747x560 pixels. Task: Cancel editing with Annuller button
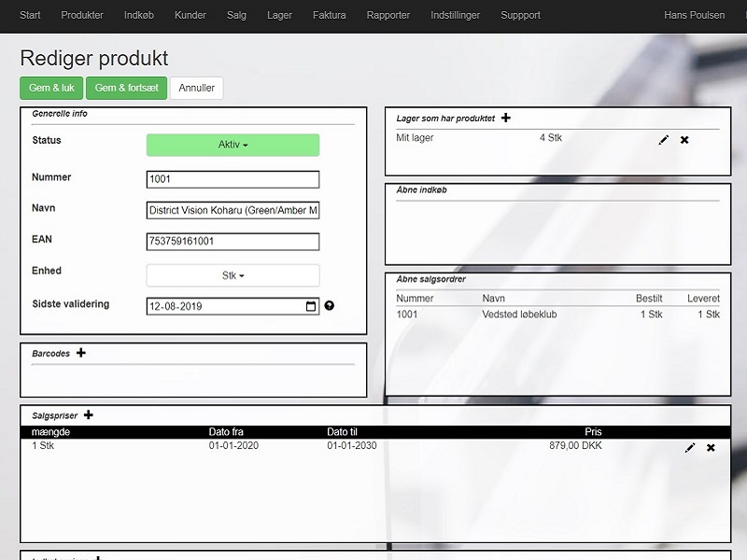click(197, 88)
